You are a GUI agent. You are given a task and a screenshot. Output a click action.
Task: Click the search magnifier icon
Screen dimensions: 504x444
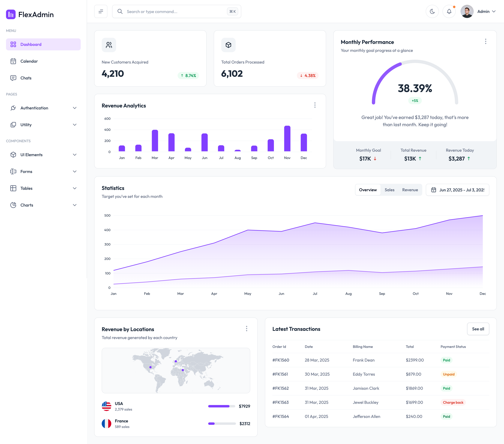point(120,11)
